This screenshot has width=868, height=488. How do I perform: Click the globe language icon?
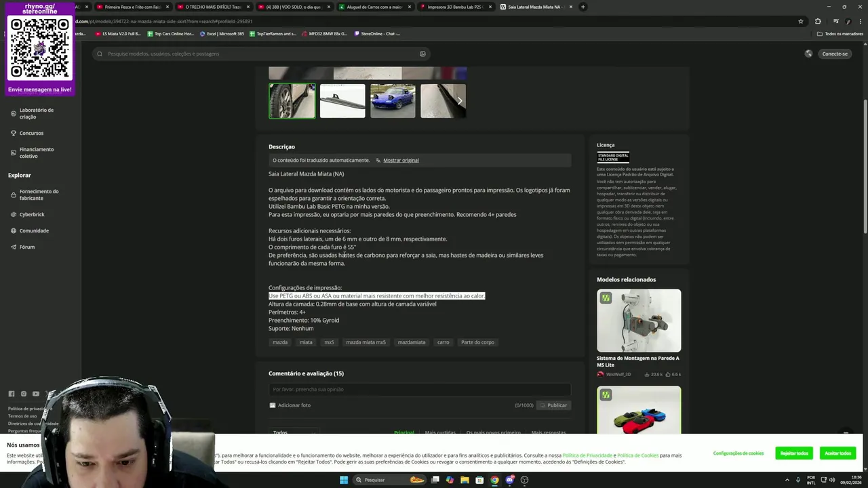[808, 54]
